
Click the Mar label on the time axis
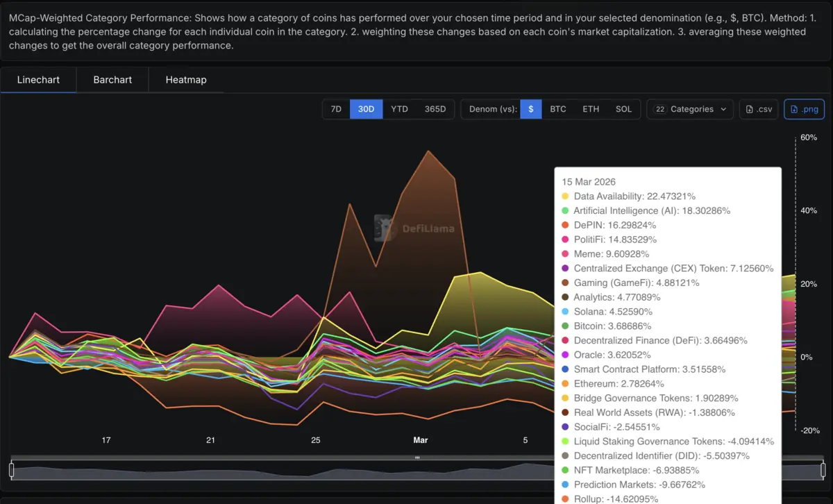pos(421,440)
